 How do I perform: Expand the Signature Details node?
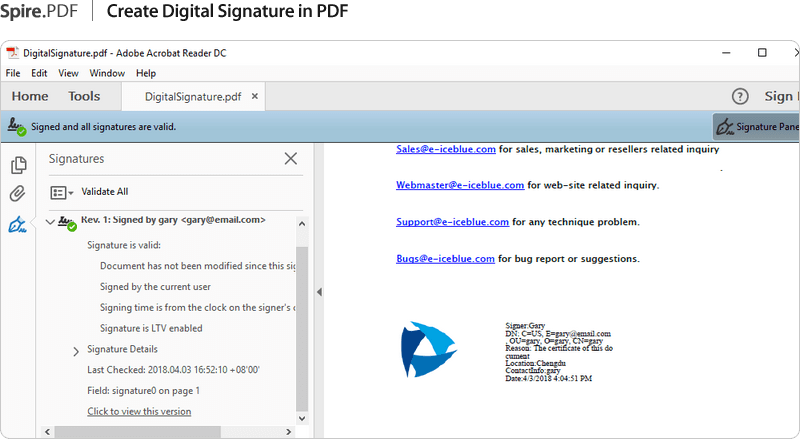coord(76,351)
